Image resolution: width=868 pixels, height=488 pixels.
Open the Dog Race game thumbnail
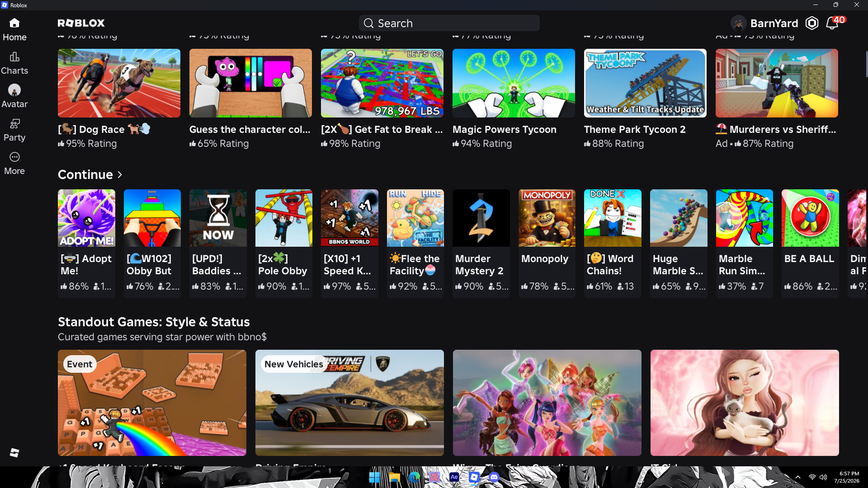click(x=119, y=83)
